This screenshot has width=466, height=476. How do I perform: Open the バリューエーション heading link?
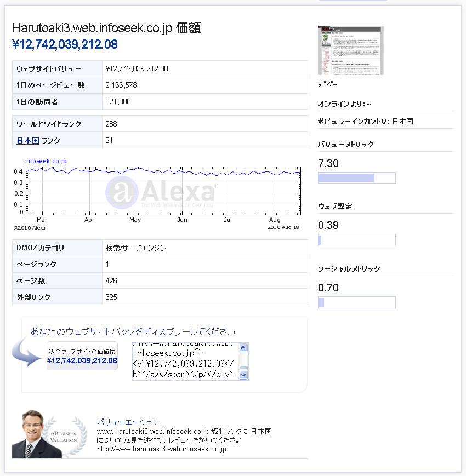pos(128,422)
